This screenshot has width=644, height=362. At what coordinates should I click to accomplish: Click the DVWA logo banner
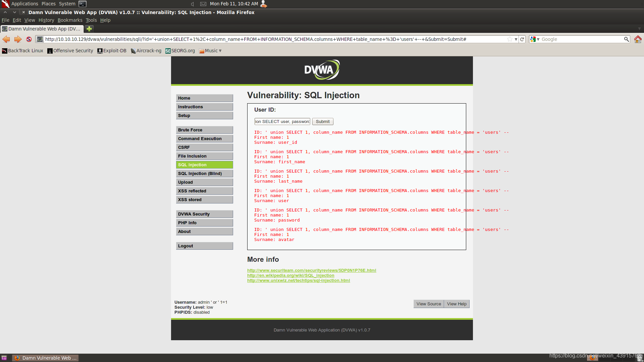[322, 70]
